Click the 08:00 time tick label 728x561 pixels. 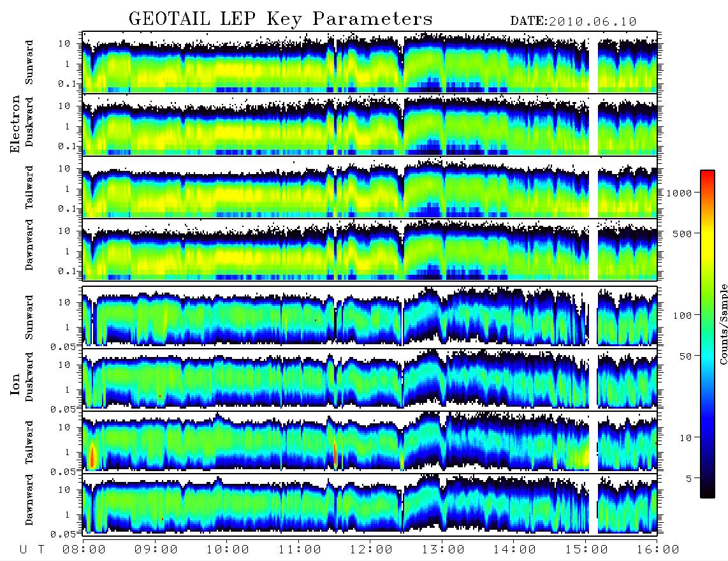[84, 550]
